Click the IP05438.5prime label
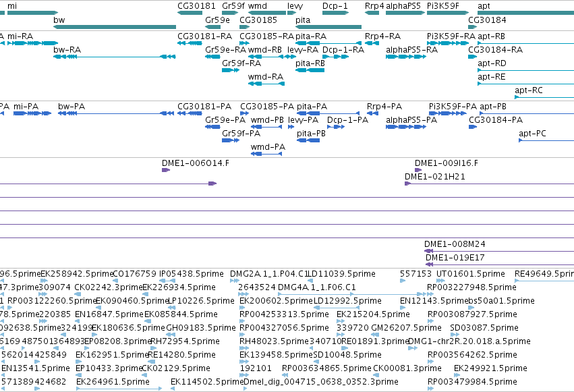The height and width of the screenshot is (392, 574). [x=191, y=274]
